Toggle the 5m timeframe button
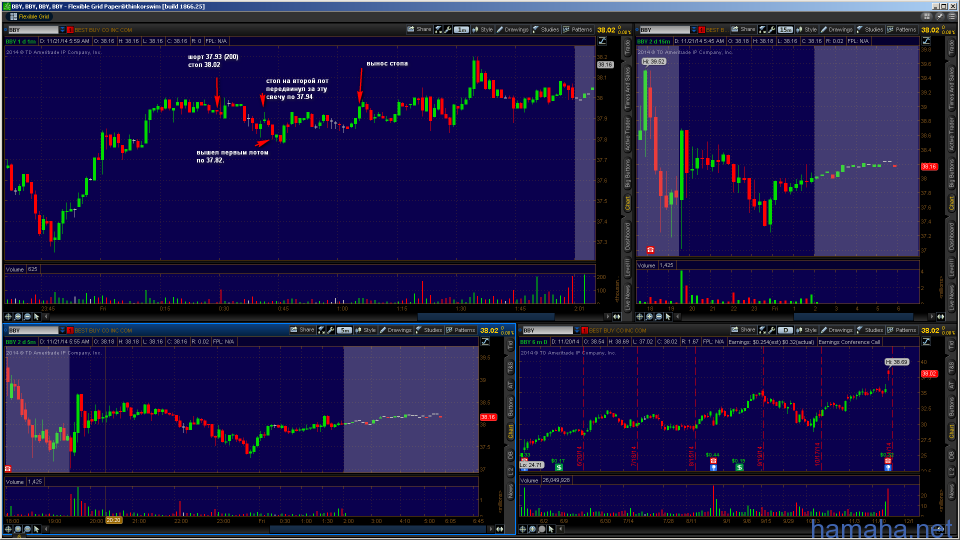Screen dimensions: 960x540 pyautogui.click(x=344, y=330)
